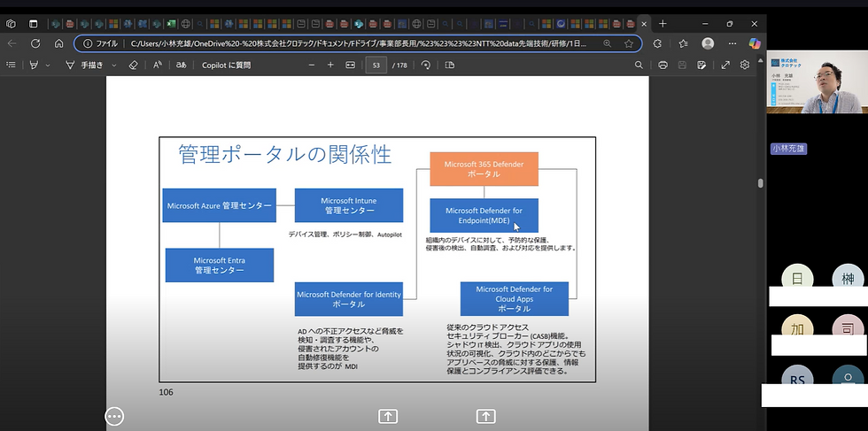Viewport: 868px width, 431px height.
Task: Click the PDF save as icon
Action: click(701, 65)
